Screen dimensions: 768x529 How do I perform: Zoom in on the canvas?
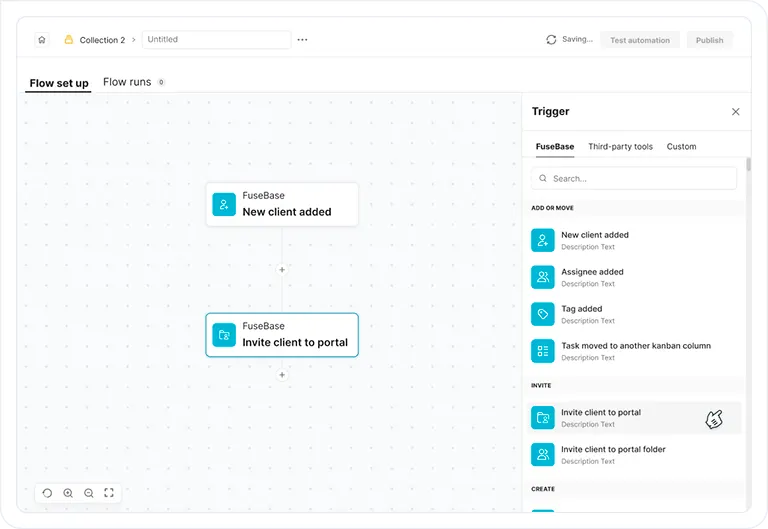68,493
